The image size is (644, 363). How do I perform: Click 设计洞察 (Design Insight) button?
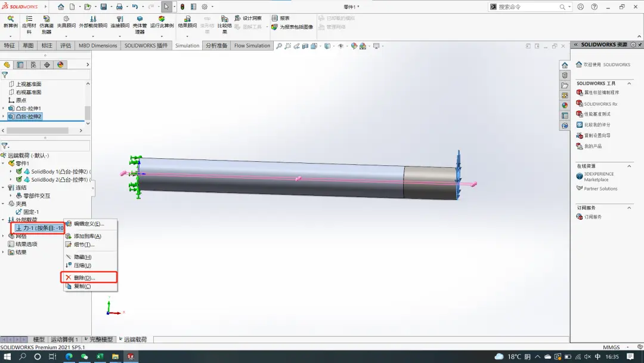[x=248, y=18]
